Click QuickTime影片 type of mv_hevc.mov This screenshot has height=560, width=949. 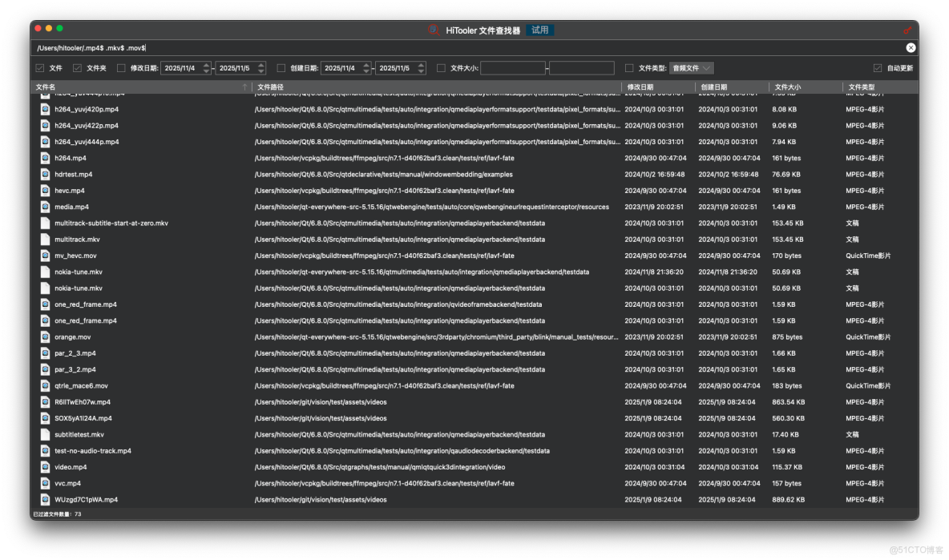[868, 256]
